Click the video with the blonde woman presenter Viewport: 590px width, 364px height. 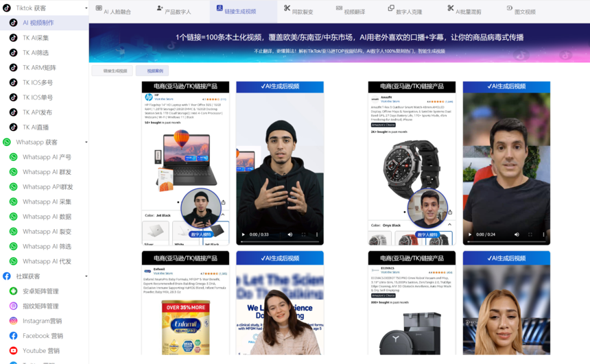pos(506,303)
